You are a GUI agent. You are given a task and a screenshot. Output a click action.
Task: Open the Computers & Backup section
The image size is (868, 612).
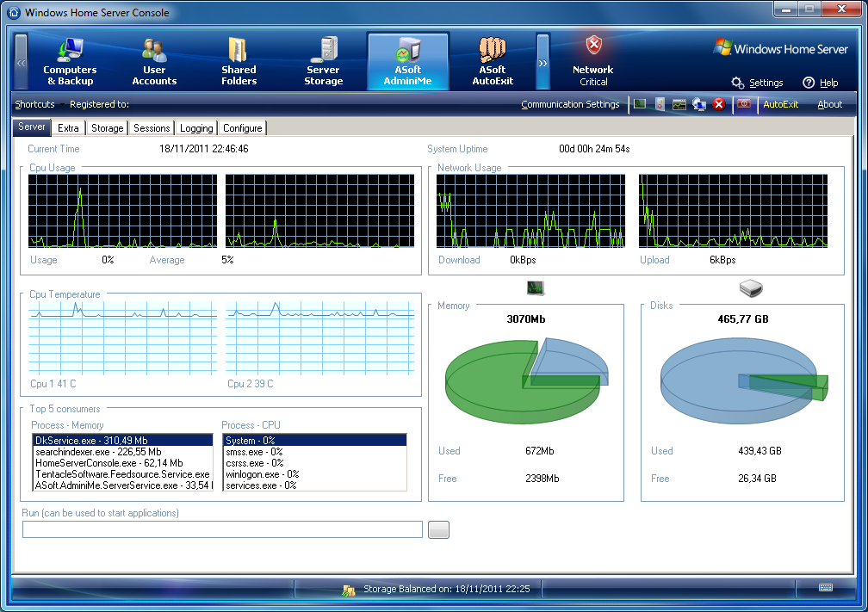[70, 61]
